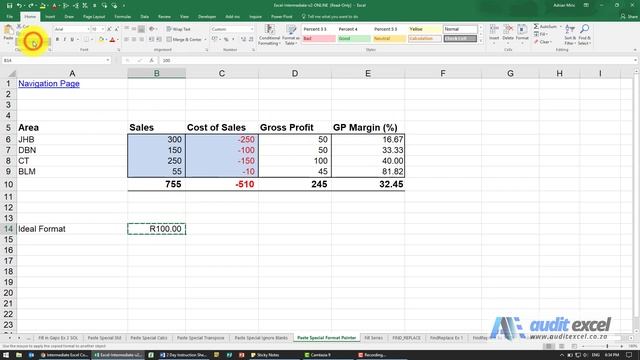640x360 pixels.
Task: Click the AutoSum sigma icon
Action: (x=536, y=27)
